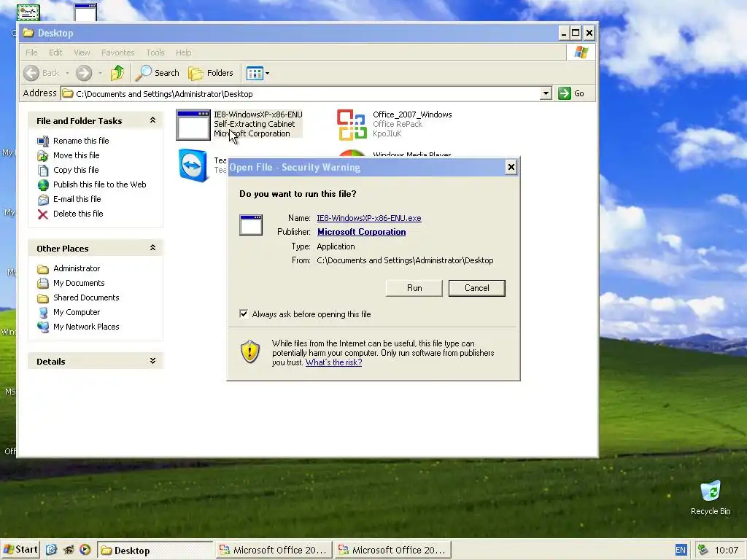Close the Open File Security Warning dialog
The width and height of the screenshot is (747, 560).
(x=511, y=167)
